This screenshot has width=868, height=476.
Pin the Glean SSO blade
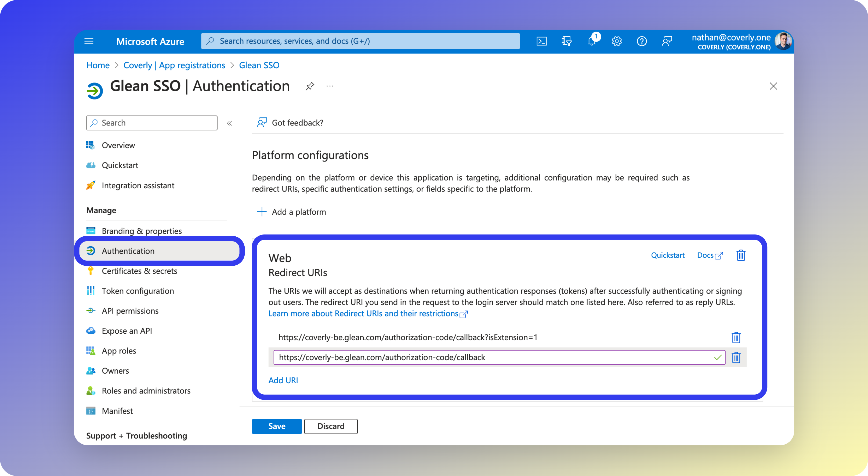click(310, 86)
